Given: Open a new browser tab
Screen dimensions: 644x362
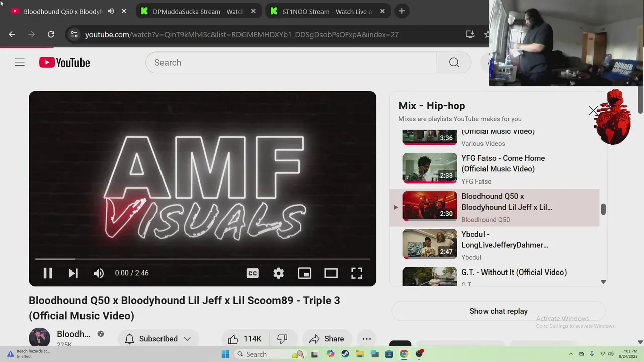Looking at the screenshot, I should pos(401,11).
